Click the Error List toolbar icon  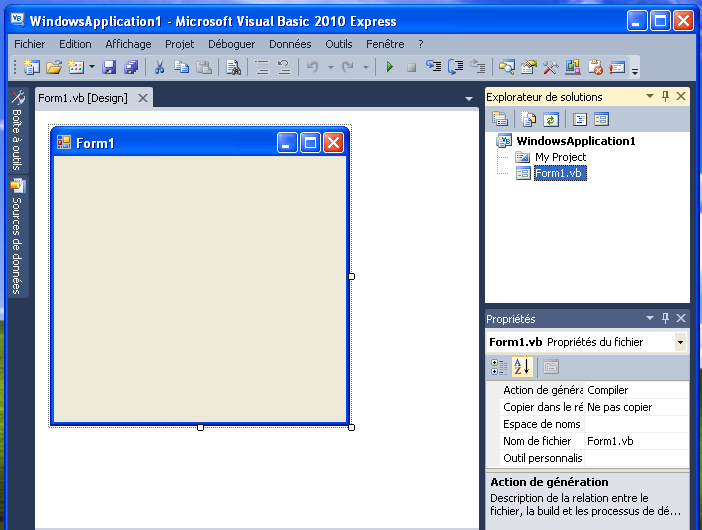coord(595,67)
